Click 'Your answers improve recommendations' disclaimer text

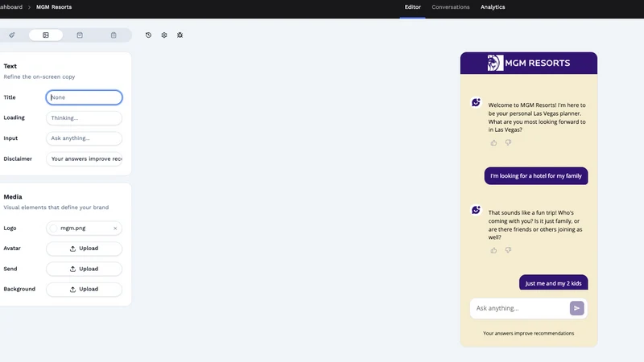529,333
